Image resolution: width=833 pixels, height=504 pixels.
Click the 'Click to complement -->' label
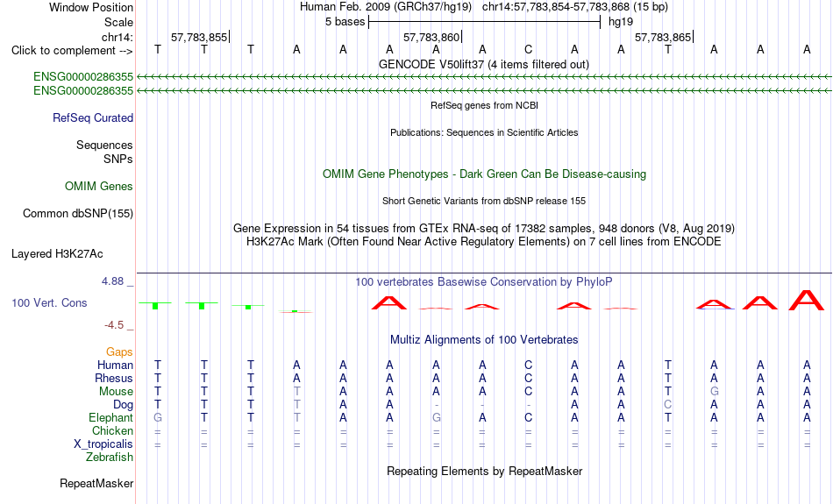click(72, 51)
